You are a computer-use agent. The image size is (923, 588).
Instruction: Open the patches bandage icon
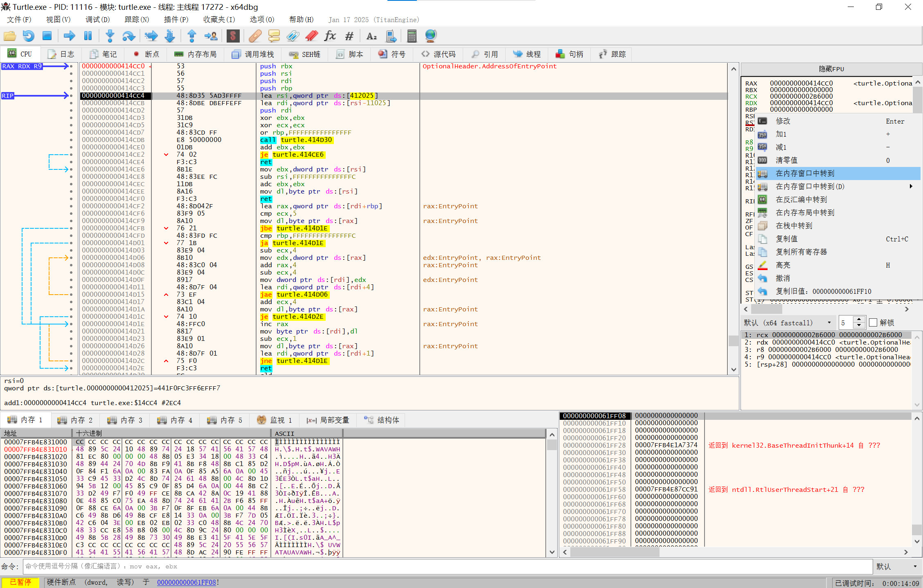255,36
